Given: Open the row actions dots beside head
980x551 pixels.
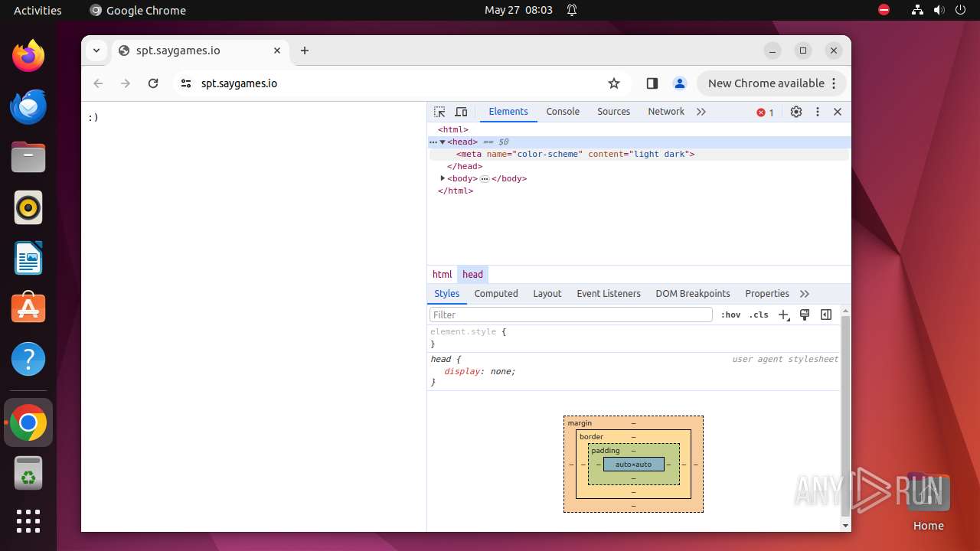Looking at the screenshot, I should [433, 142].
